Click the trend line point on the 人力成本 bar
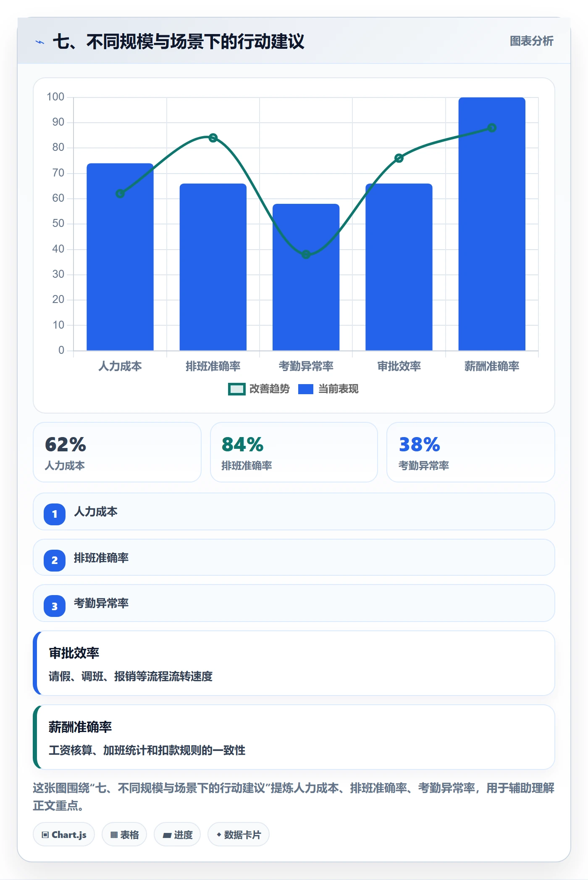Image resolution: width=588 pixels, height=880 pixels. pyautogui.click(x=120, y=194)
